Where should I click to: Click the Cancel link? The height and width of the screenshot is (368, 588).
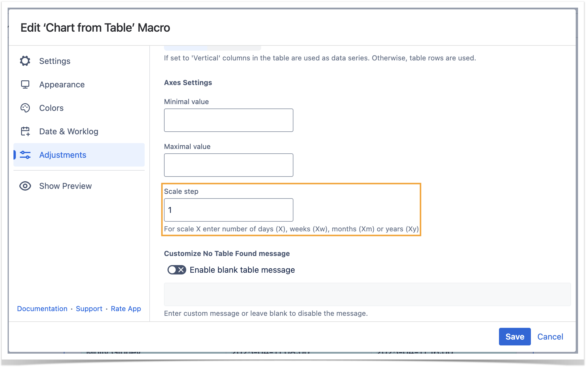[x=550, y=337]
